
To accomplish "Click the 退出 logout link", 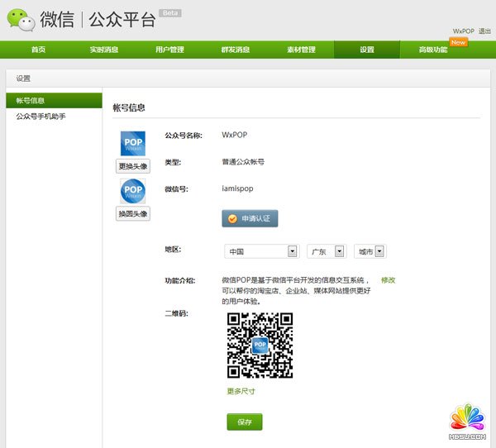I will pos(484,31).
